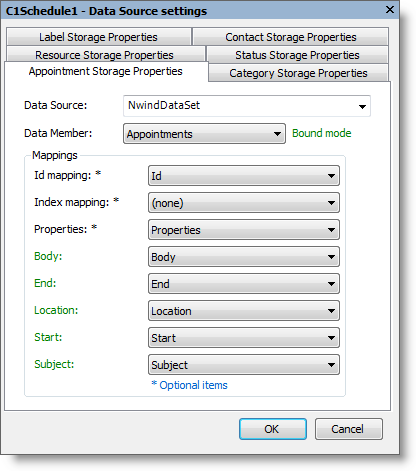Open the Data Member Appointments combo box
The height and width of the screenshot is (471, 416).
204,134
